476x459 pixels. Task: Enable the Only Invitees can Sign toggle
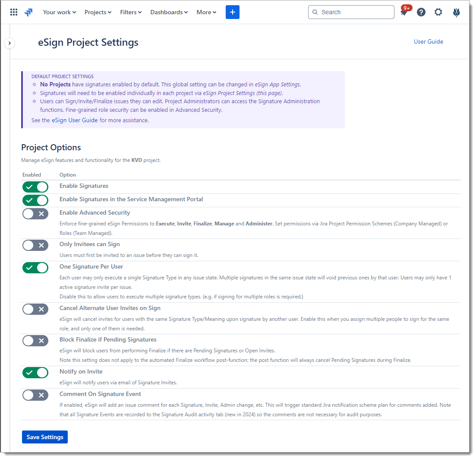click(x=35, y=245)
